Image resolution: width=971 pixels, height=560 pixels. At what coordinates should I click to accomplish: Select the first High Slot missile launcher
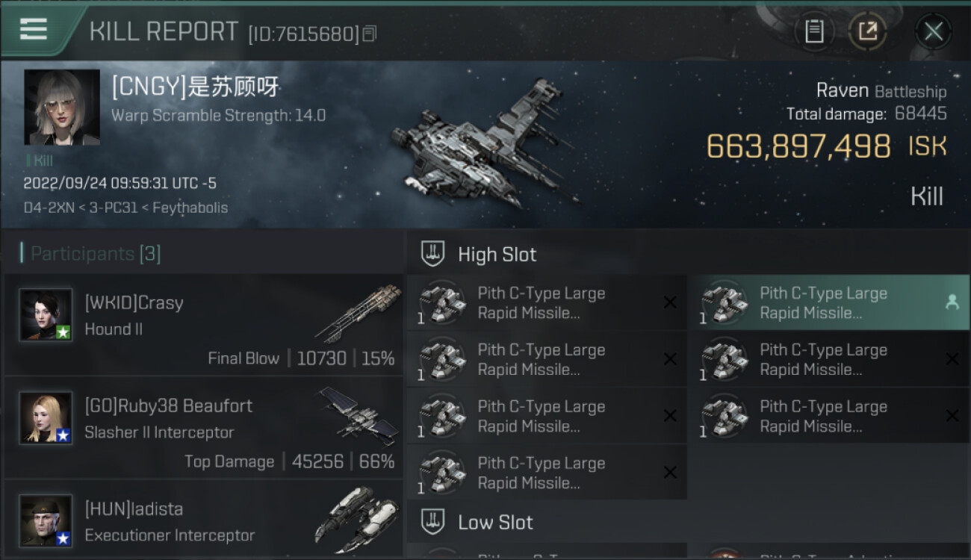[547, 302]
